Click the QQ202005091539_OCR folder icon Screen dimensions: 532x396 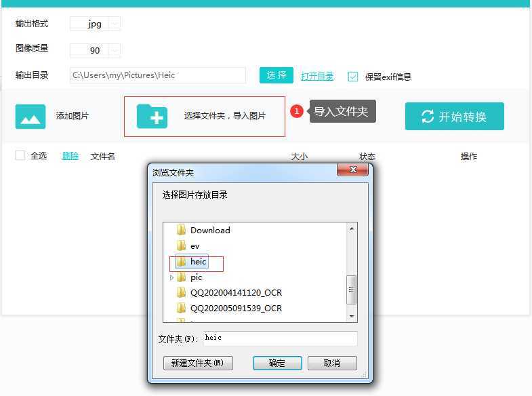pyautogui.click(x=181, y=308)
